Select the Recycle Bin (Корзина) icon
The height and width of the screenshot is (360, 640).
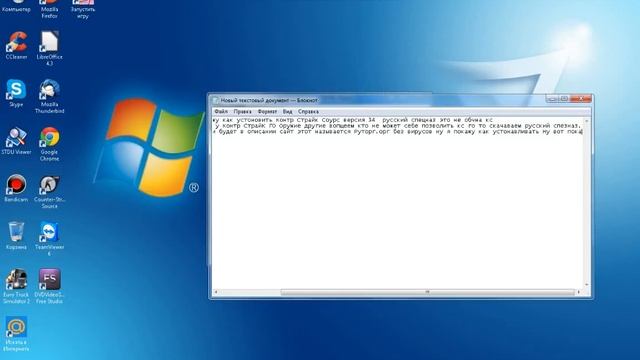pyautogui.click(x=16, y=236)
